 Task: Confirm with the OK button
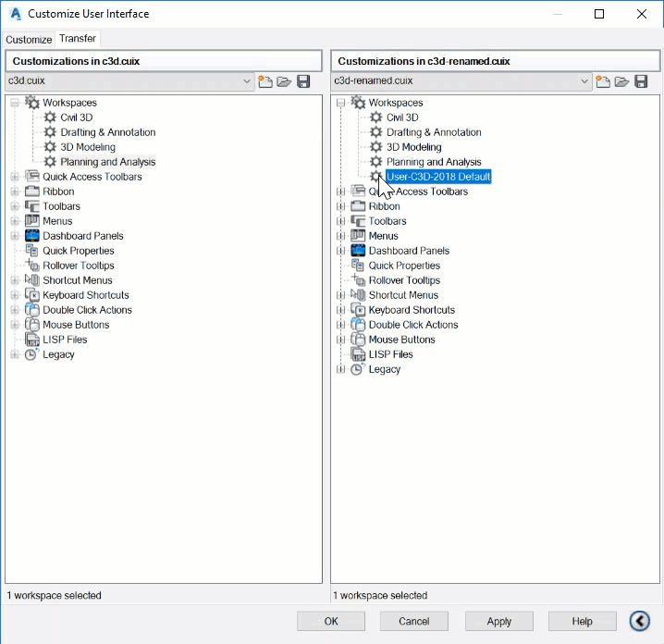[x=331, y=621]
